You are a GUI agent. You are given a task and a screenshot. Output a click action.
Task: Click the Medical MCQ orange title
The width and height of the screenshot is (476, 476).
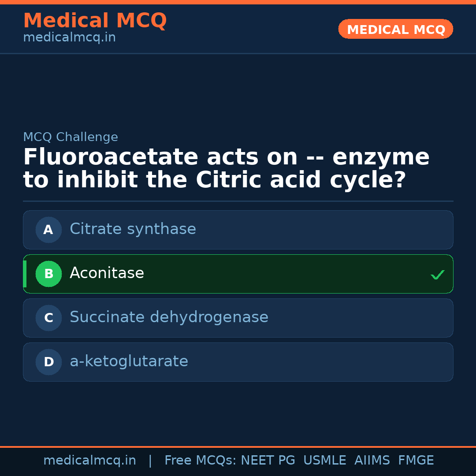pos(95,21)
